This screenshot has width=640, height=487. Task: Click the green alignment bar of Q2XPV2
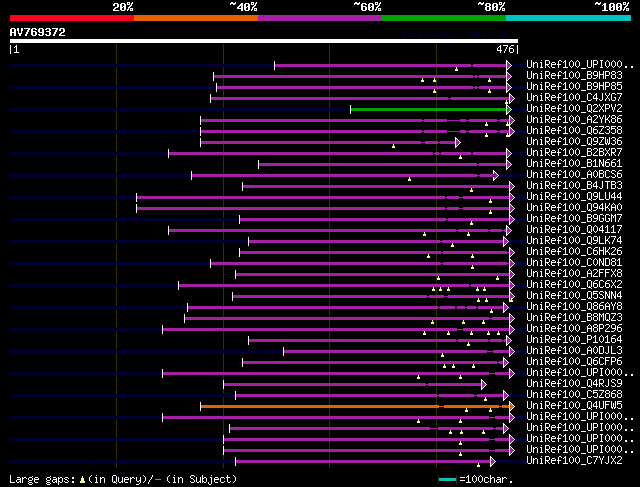pyautogui.click(x=428, y=109)
